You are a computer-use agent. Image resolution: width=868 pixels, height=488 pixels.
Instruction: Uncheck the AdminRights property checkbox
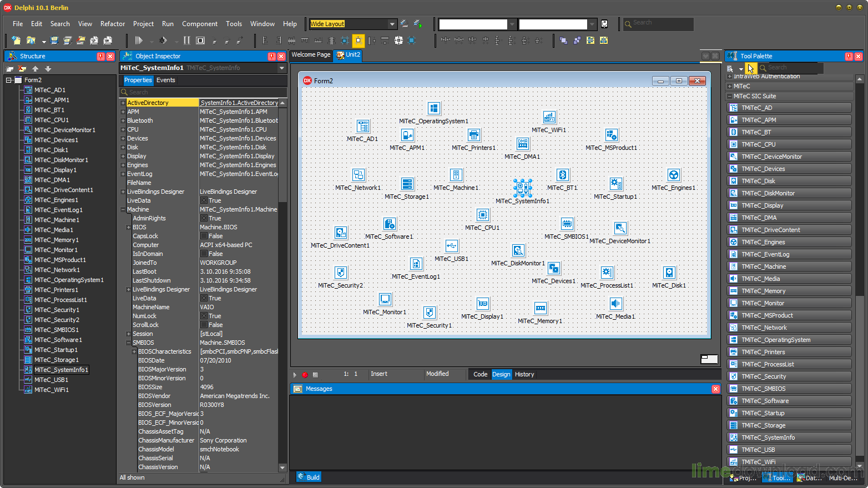204,218
